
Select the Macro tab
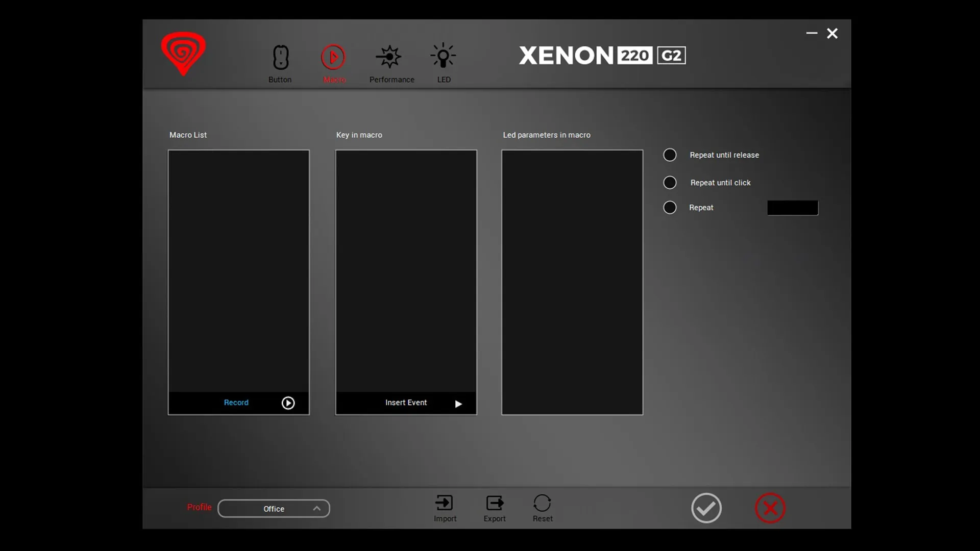pos(333,63)
